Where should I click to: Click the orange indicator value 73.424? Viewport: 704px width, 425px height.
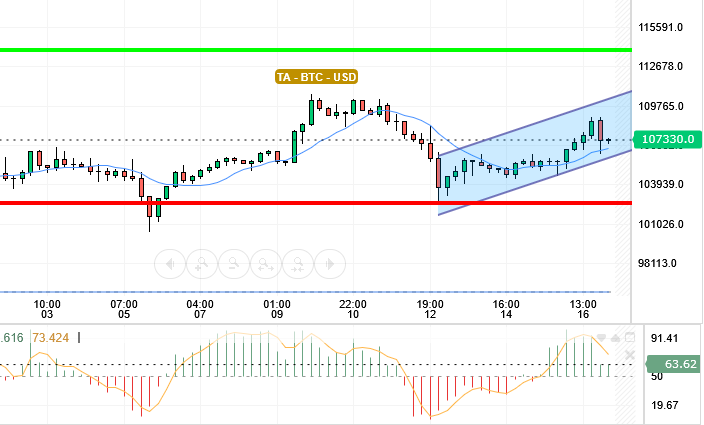[51, 337]
